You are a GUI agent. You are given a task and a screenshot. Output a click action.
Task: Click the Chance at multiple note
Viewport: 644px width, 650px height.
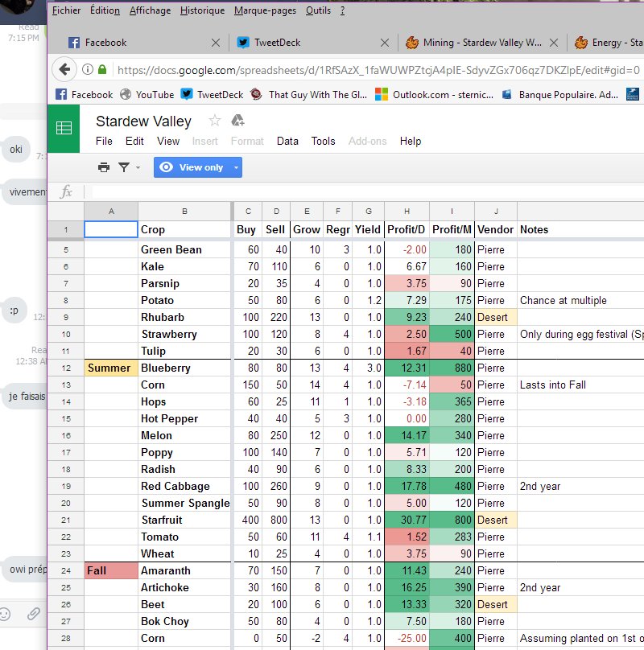[563, 300]
